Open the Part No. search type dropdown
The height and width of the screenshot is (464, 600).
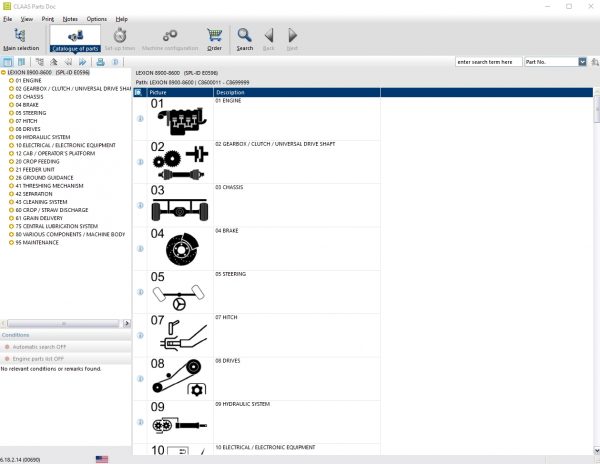click(582, 62)
